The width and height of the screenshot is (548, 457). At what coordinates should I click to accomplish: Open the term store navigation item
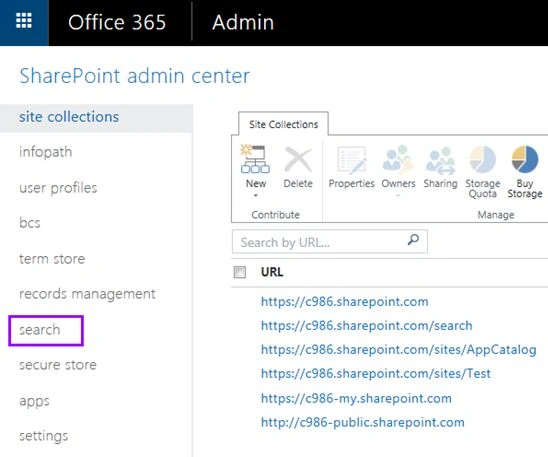(x=52, y=259)
